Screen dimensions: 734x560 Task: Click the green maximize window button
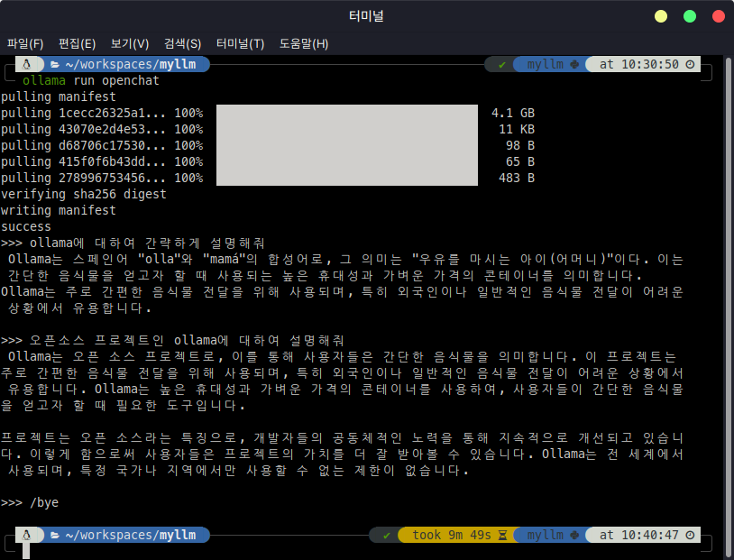tap(690, 16)
